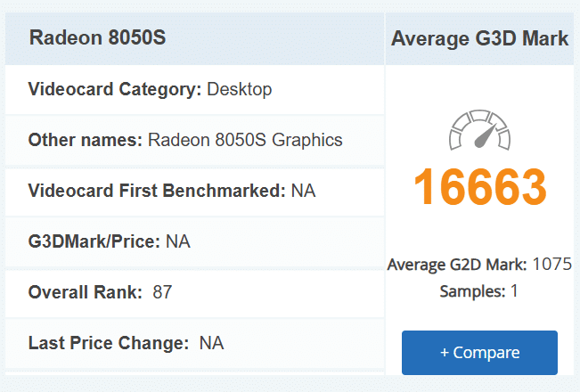Click the Radeon 8050S title
This screenshot has height=392, width=580.
pos(97,37)
